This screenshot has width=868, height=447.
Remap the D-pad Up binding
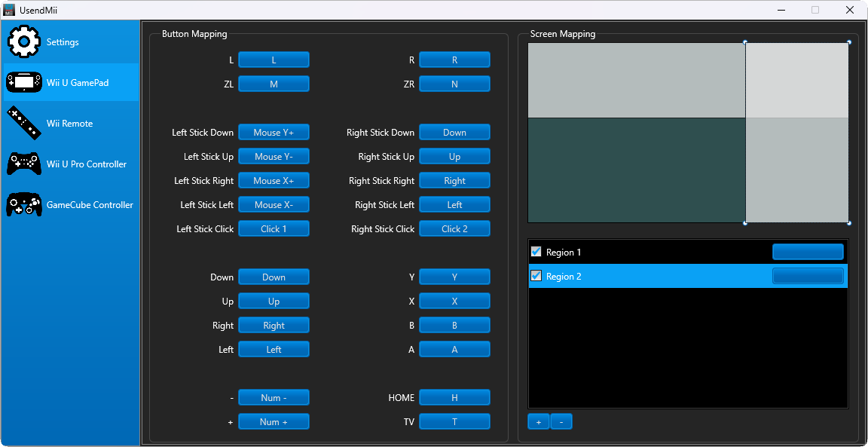pyautogui.click(x=274, y=301)
